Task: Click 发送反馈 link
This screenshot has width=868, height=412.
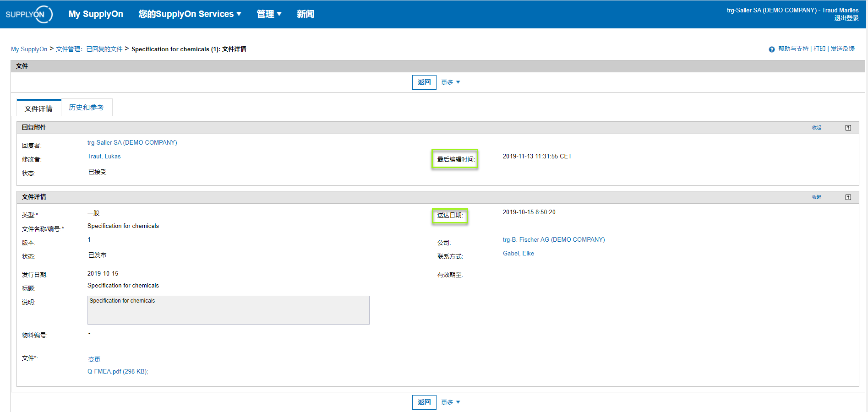Action: (x=843, y=49)
